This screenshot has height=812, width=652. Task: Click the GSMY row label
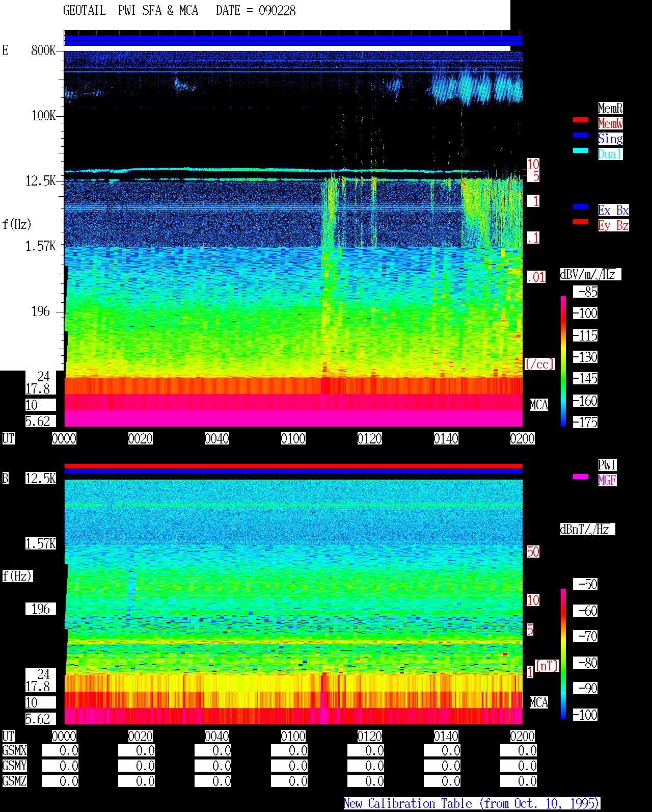[15, 766]
